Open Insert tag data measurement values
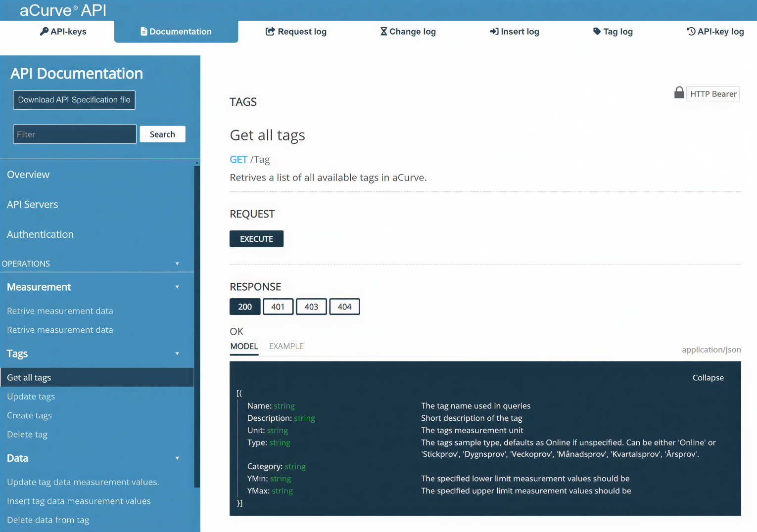757x532 pixels. click(x=79, y=501)
